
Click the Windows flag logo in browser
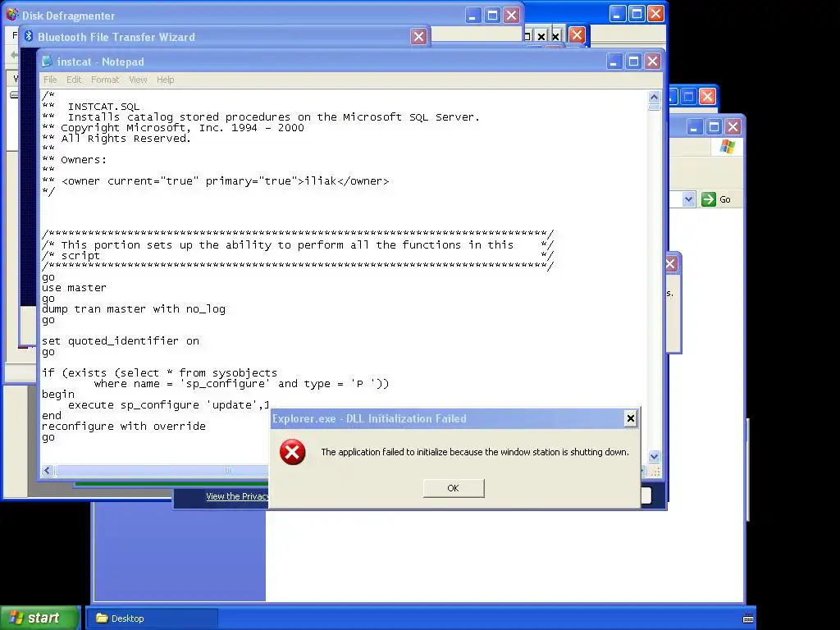727,147
